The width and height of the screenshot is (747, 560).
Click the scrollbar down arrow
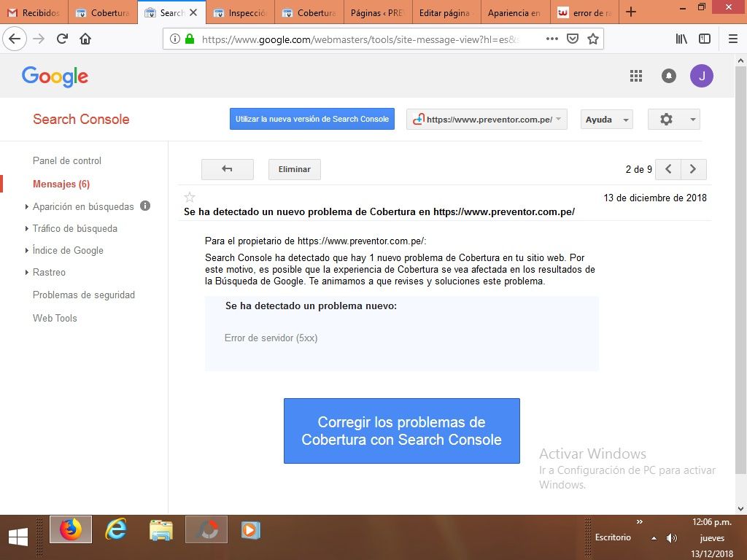(x=740, y=508)
